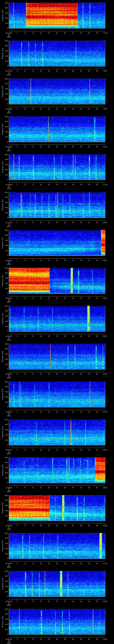The image size is (114, 644).
Task: Click the spectrogram panel starting at 20:28:00
Action: [x=57, y=470]
